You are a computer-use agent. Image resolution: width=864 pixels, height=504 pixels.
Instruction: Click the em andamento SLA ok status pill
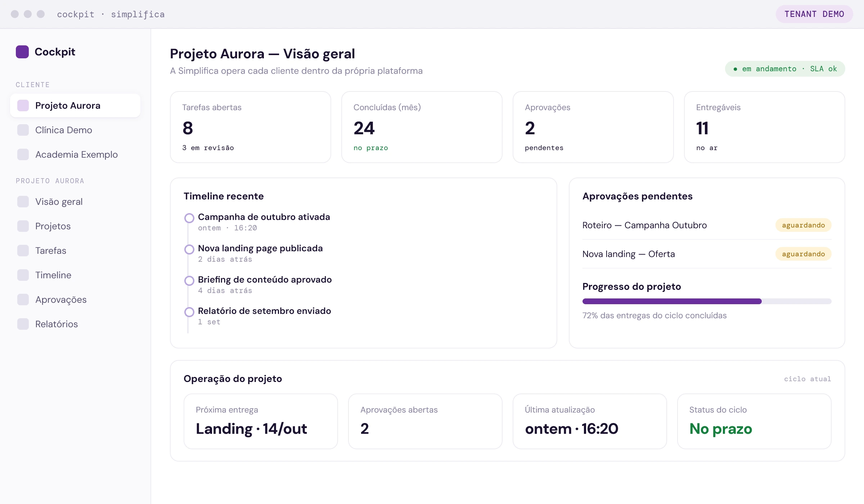(785, 69)
